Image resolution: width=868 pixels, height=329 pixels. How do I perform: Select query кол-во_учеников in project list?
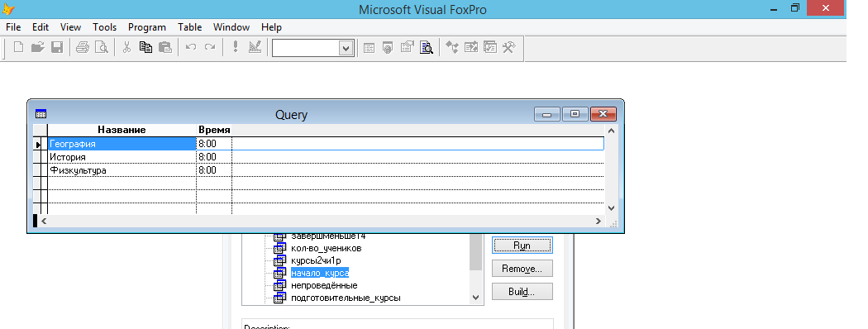click(x=326, y=248)
